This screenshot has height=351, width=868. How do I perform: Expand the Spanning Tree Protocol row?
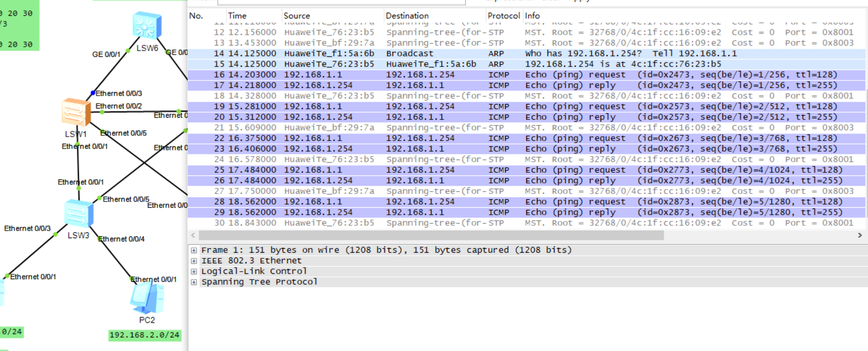[194, 282]
